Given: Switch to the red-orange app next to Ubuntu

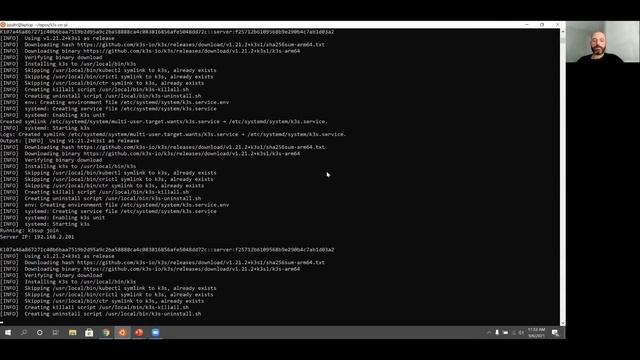Looking at the screenshot, I should 139,333.
